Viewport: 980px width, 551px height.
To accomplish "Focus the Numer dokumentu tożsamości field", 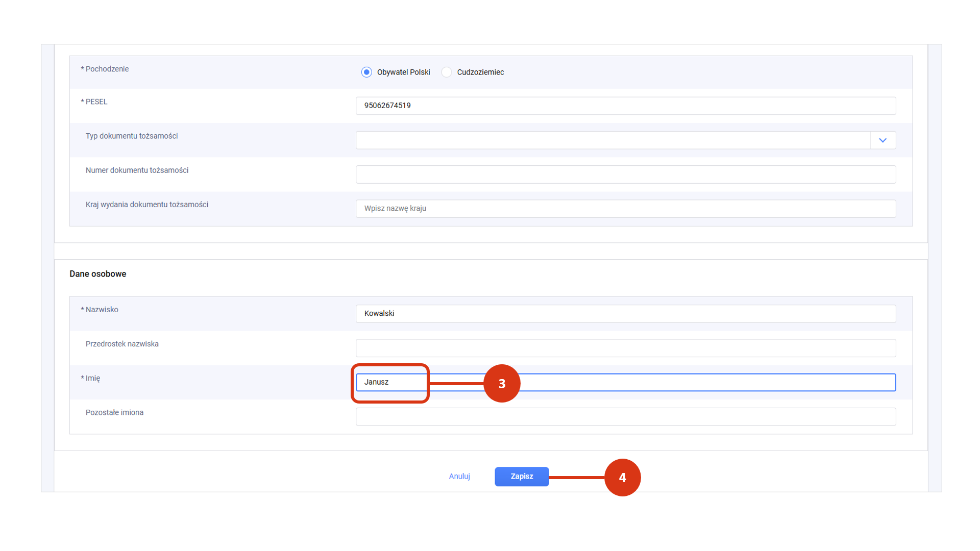I will click(x=625, y=174).
